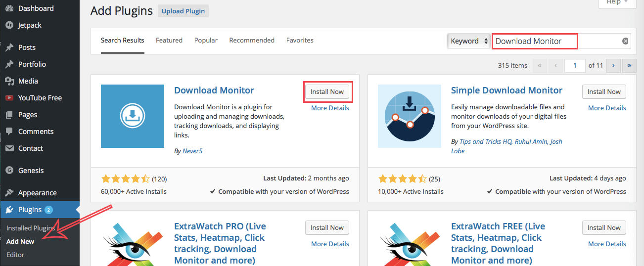Click the Posts pushpin icon

tap(9, 47)
